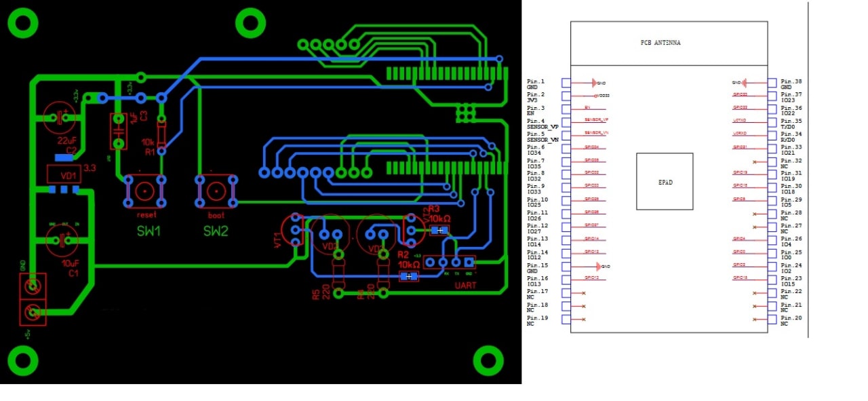Click the +5v terminal of power connector
This screenshot has height=401, width=868.
point(31,313)
